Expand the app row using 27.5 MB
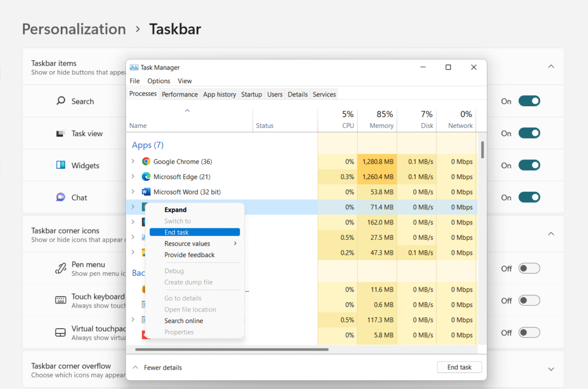The width and height of the screenshot is (588, 389). pyautogui.click(x=133, y=237)
